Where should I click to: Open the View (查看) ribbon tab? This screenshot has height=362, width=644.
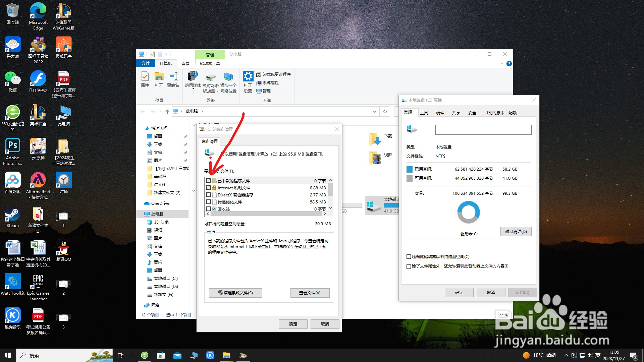[x=185, y=63]
